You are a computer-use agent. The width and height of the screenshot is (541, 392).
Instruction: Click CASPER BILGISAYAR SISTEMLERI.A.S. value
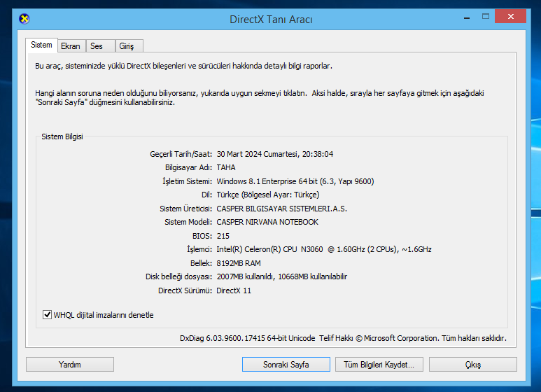[x=282, y=209]
